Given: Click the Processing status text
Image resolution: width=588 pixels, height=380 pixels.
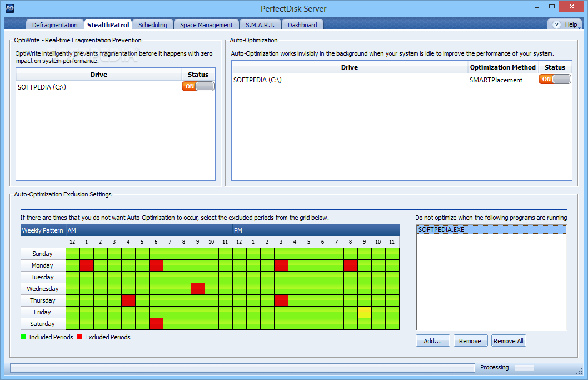Looking at the screenshot, I should point(494,367).
